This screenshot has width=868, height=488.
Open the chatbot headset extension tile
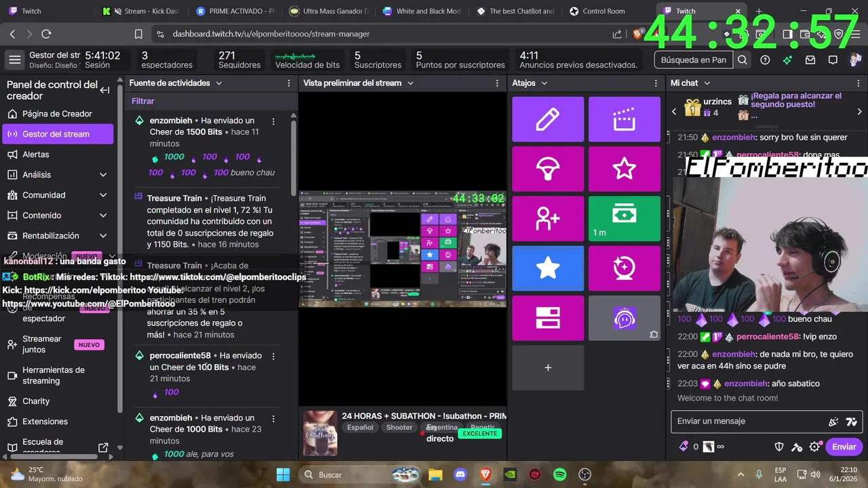tap(624, 318)
